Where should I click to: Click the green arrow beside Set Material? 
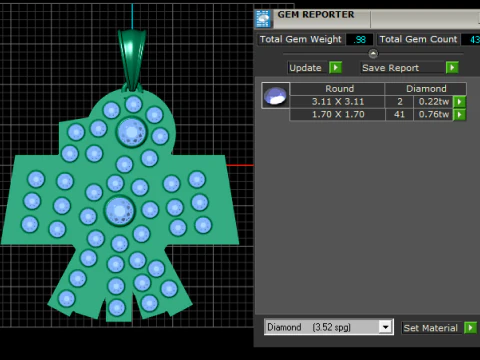click(x=470, y=328)
